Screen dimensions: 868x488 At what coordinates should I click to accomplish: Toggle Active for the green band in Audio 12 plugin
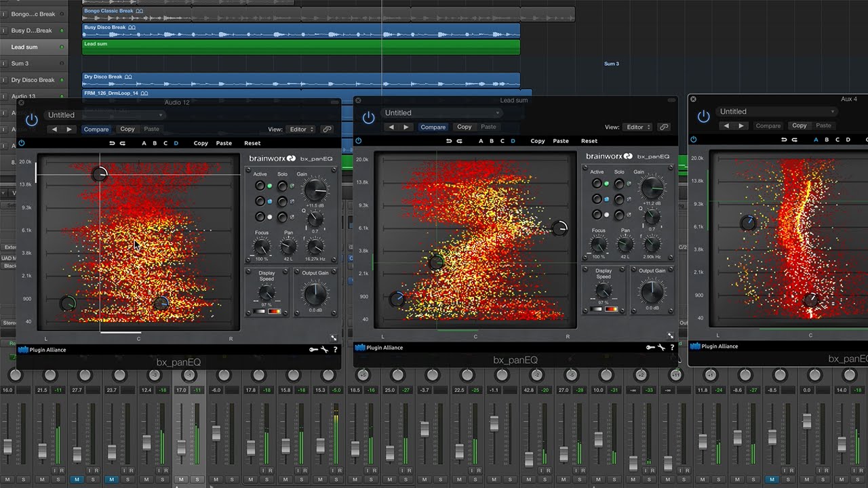[260, 186]
